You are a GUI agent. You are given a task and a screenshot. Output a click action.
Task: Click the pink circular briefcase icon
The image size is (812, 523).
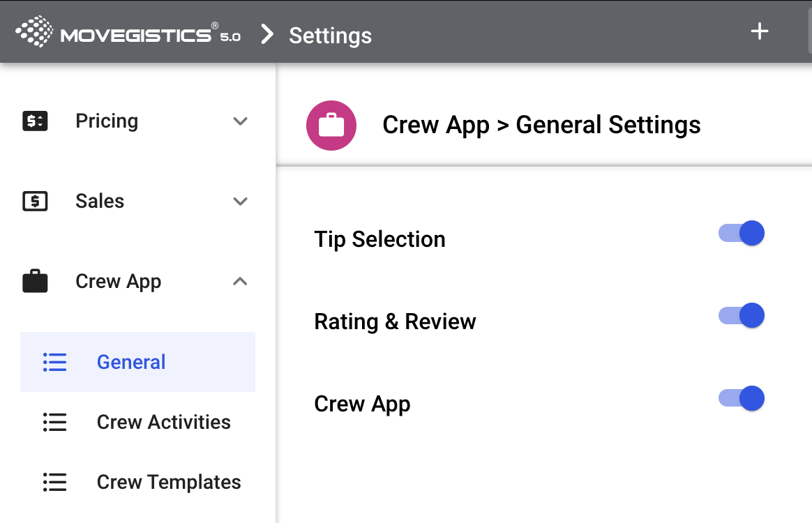pyautogui.click(x=331, y=126)
